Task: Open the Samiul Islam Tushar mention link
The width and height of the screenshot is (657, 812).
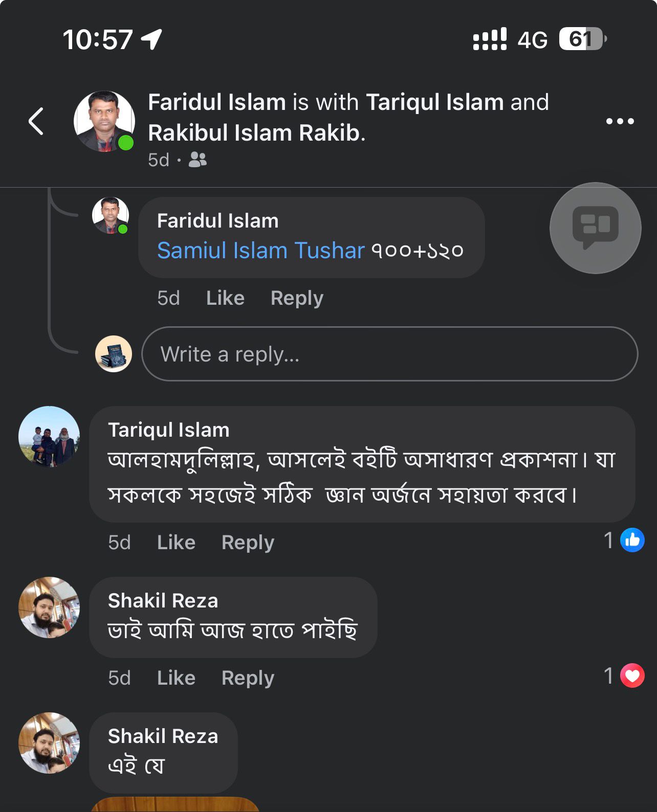Action: pyautogui.click(x=261, y=251)
